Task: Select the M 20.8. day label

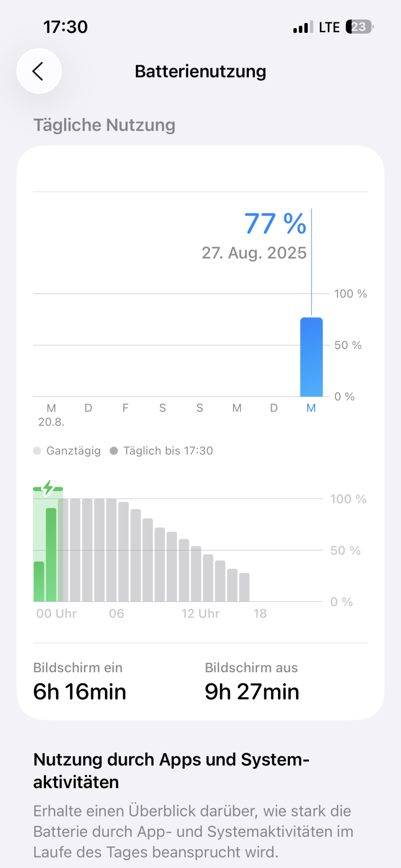Action: 51,414
